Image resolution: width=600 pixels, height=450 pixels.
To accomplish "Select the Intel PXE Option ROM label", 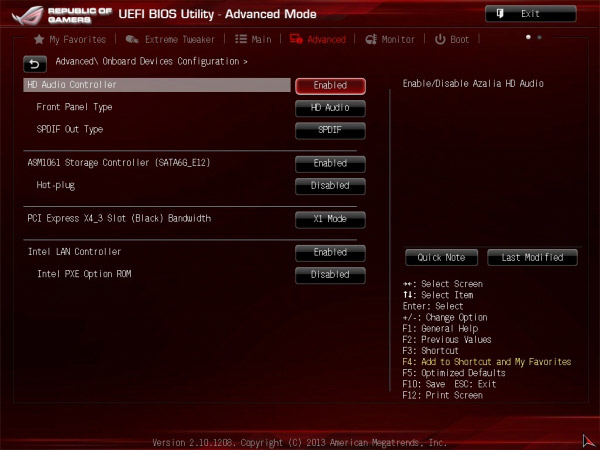I will click(84, 274).
